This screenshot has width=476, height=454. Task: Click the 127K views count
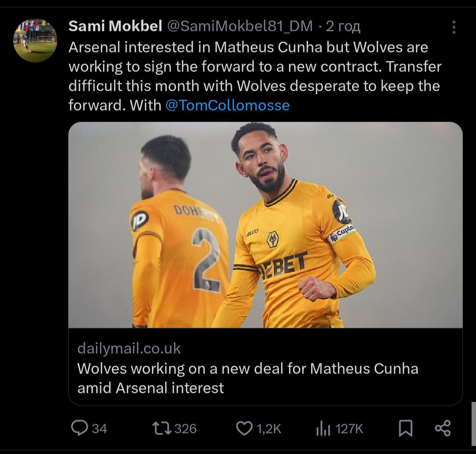[350, 428]
